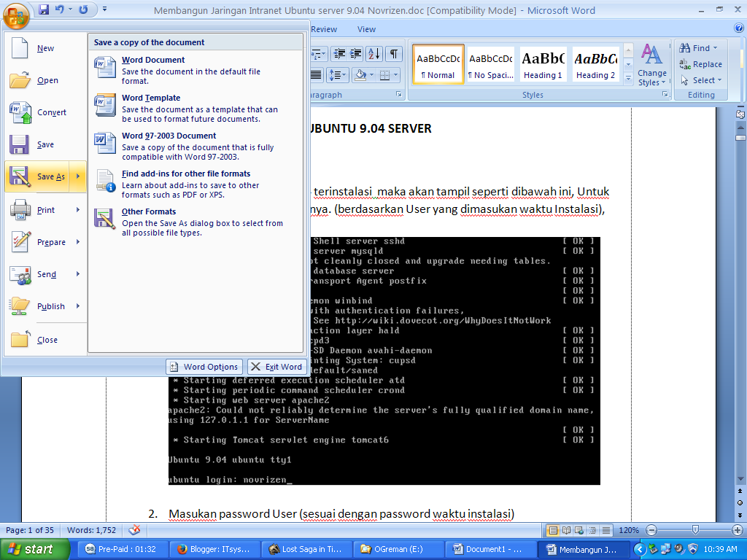This screenshot has width=747, height=560.
Task: Save as Word Document format
Action: [196, 70]
